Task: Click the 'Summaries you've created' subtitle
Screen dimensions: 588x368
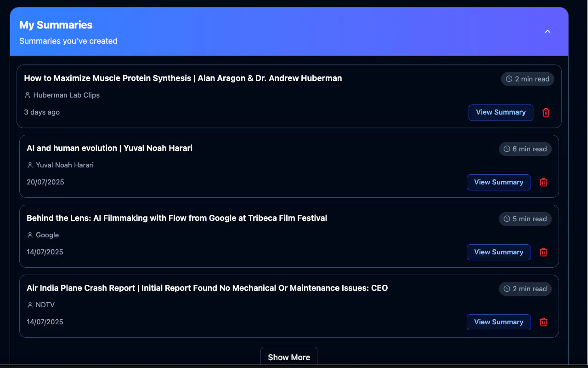Action: 68,41
